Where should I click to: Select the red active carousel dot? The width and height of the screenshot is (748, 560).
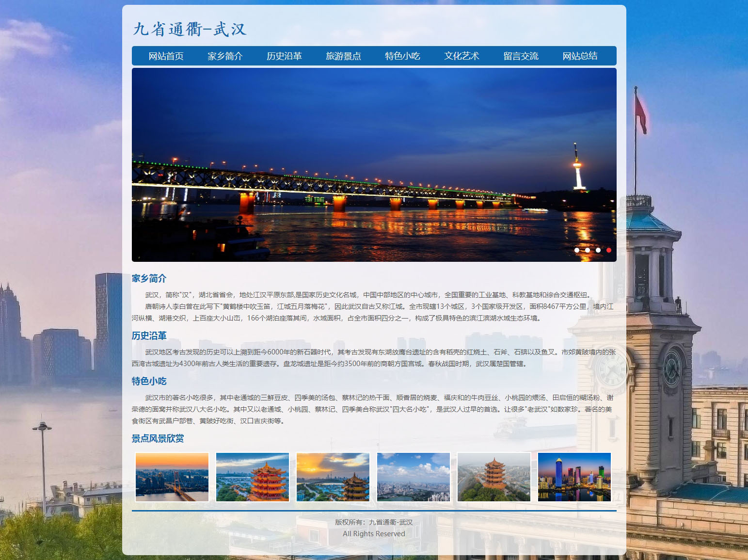[x=609, y=250]
